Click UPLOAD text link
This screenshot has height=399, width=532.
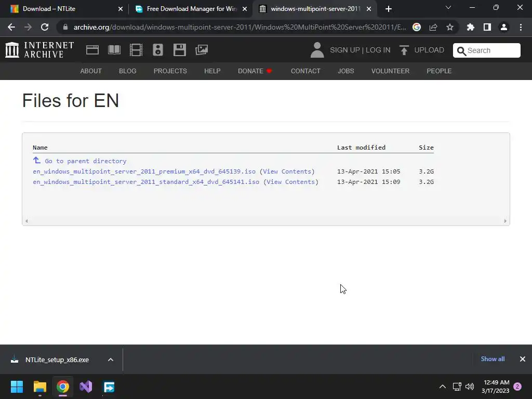click(x=429, y=50)
